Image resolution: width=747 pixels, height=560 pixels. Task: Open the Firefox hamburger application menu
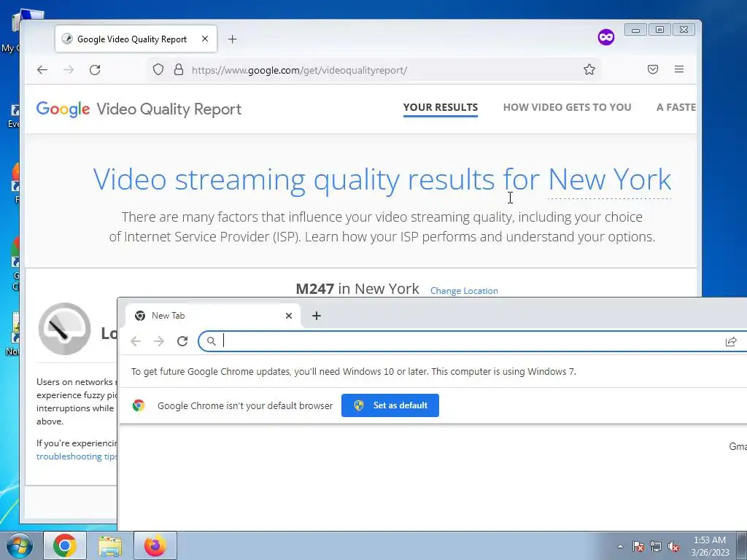[679, 69]
